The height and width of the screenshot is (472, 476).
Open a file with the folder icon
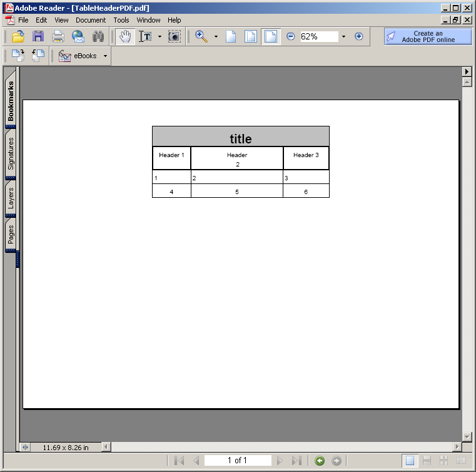(x=18, y=36)
